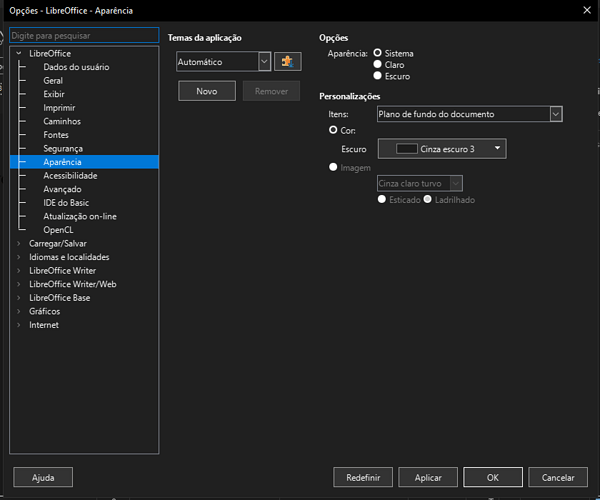
Task: Open the IDE do Basic page
Action: coord(66,203)
